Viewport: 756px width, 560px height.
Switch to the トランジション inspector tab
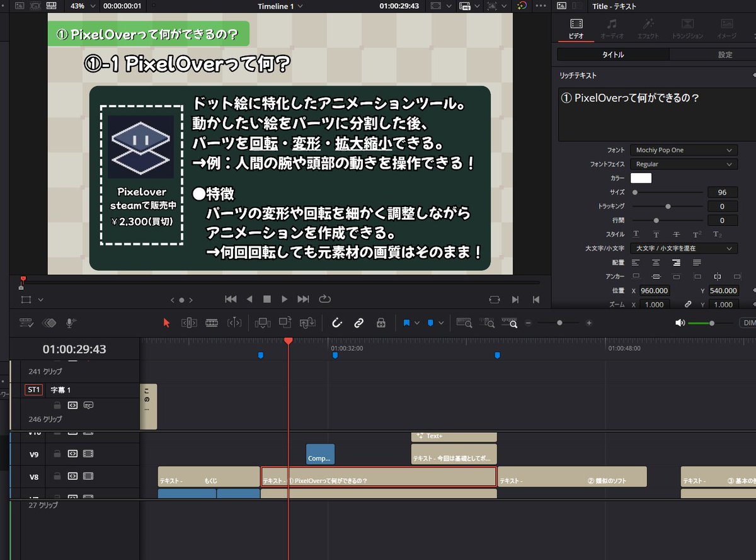(687, 28)
